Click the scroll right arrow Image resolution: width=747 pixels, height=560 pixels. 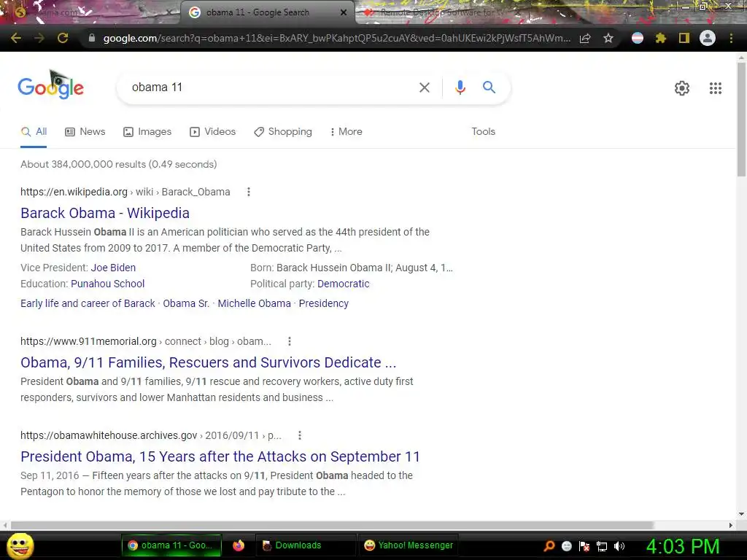tap(731, 525)
